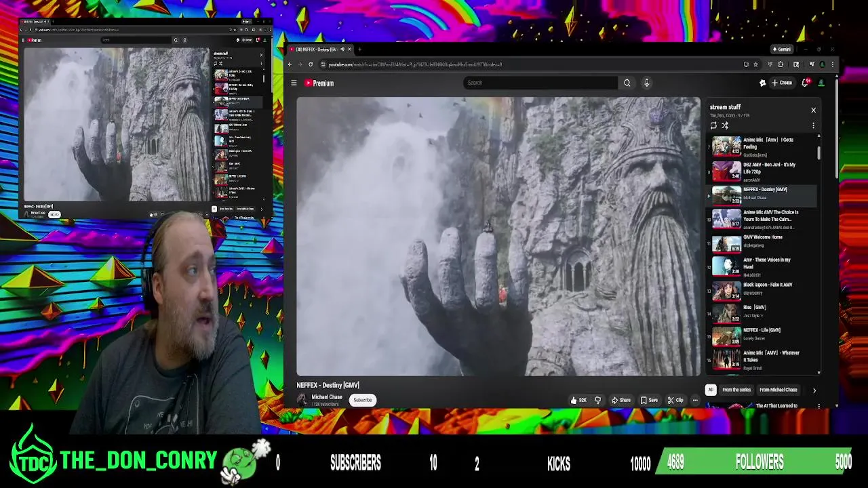
Task: Close the NEFFEX - Destiny browser tab
Action: tap(349, 49)
